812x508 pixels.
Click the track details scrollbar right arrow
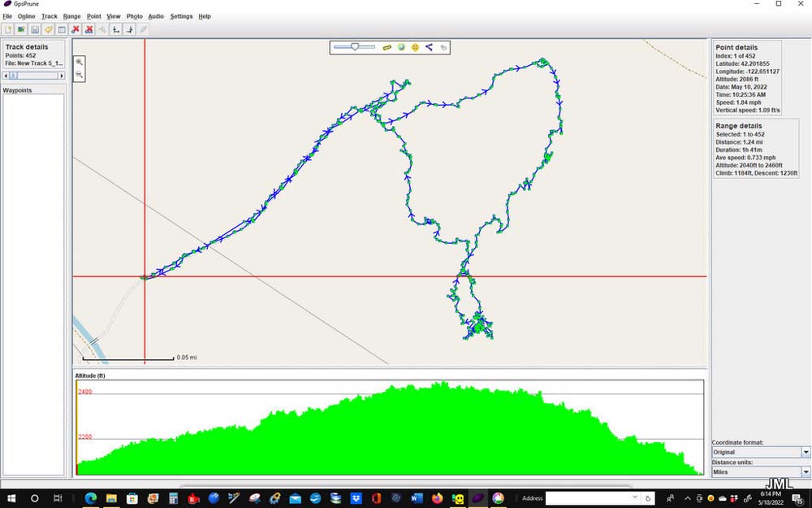[x=62, y=76]
